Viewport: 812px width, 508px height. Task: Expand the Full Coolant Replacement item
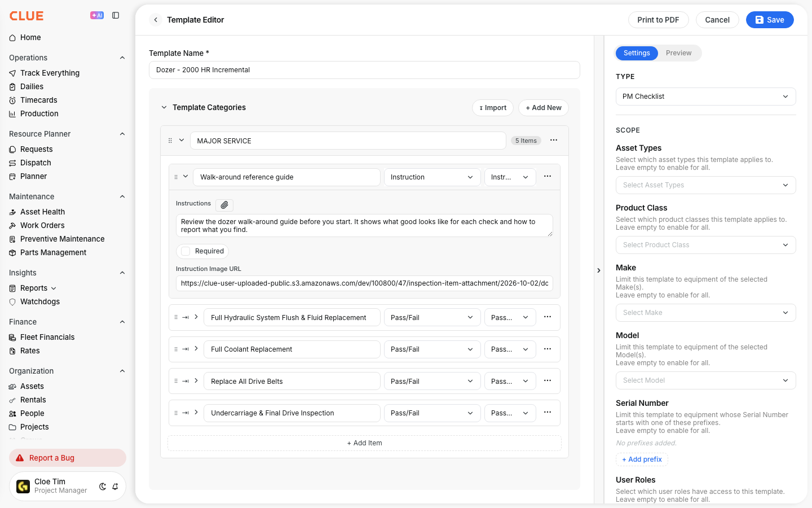tap(196, 349)
